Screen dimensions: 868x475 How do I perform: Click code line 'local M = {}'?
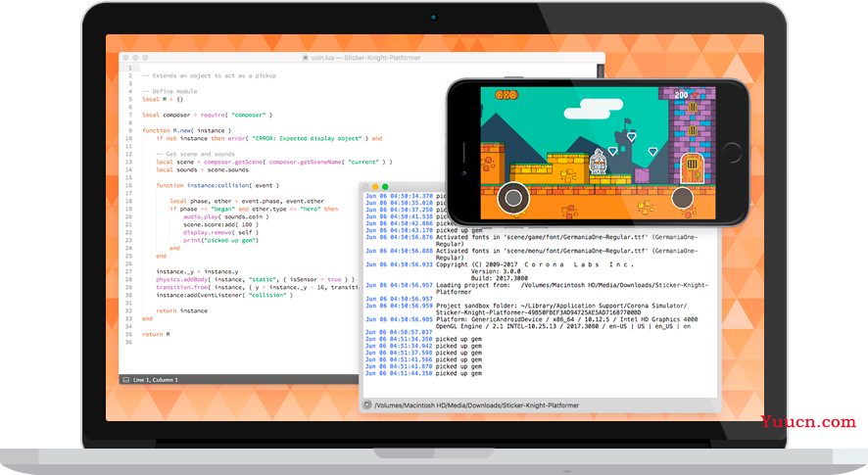(163, 99)
